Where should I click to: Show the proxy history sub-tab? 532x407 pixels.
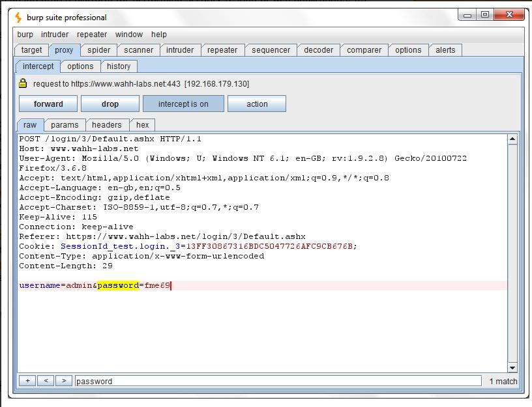click(x=119, y=66)
